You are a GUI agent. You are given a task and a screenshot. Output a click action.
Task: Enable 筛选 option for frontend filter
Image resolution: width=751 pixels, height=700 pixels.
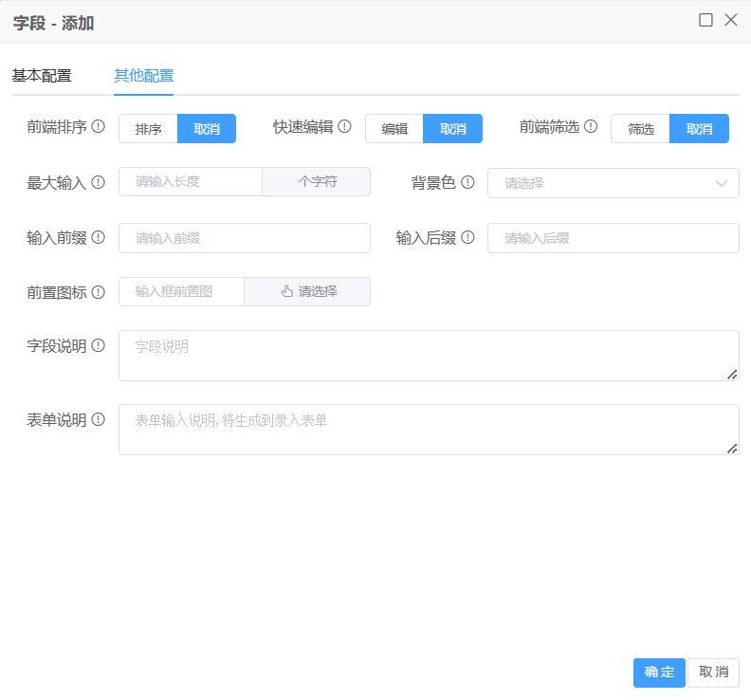point(641,129)
